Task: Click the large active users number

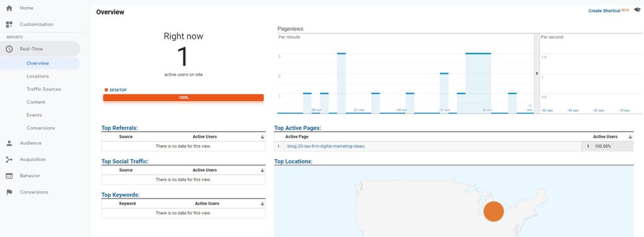Action: click(183, 57)
